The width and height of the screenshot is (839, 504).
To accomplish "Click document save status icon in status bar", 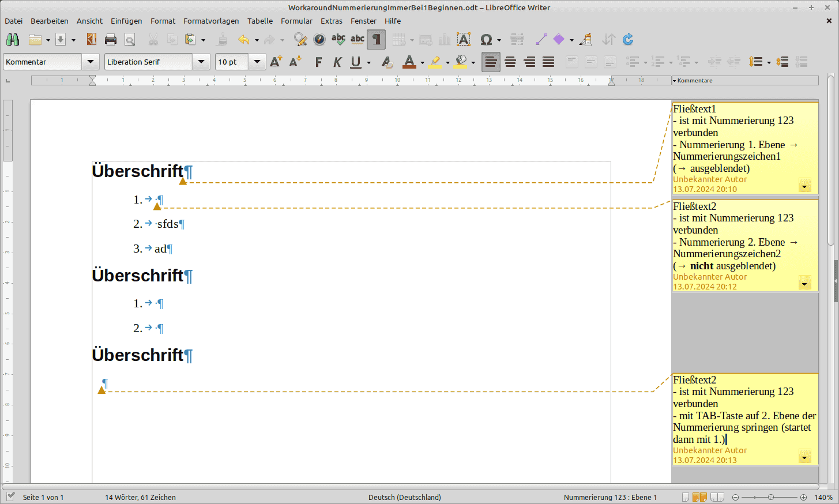I will tap(10, 497).
